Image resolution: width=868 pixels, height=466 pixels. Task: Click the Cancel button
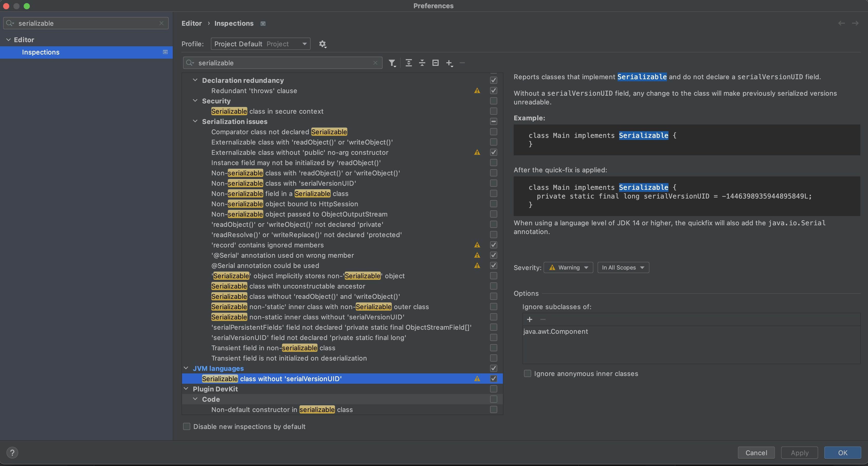[x=756, y=453]
